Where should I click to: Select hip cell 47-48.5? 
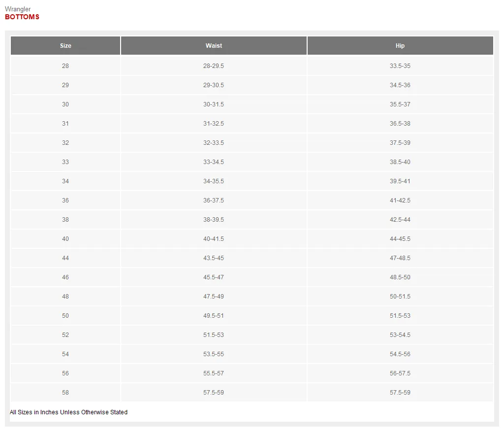[x=400, y=258]
